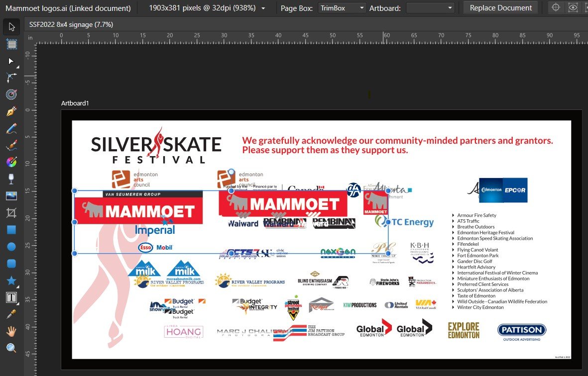Click 'Preferred Client Services' list entry
This screenshot has width=588, height=376.
click(x=483, y=284)
